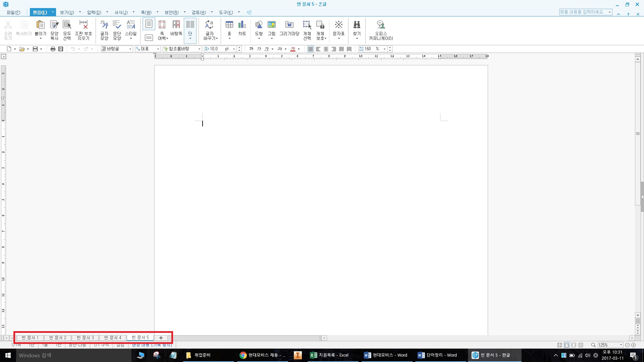The image size is (644, 362).
Task: Open the 문자표 character map
Action: (x=338, y=25)
